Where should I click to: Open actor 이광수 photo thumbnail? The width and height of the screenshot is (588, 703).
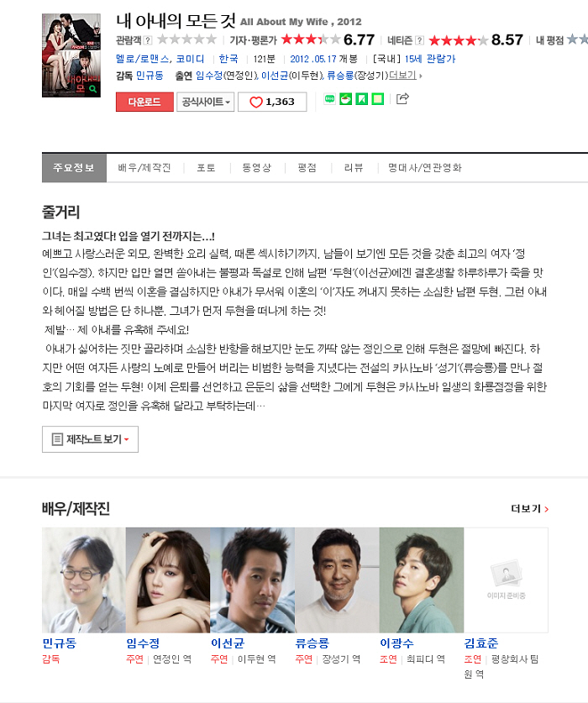tap(422, 580)
